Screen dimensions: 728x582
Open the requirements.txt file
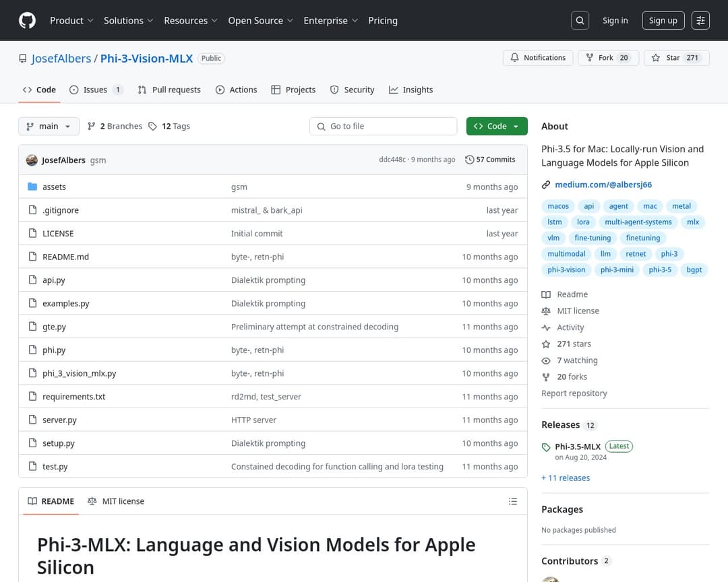coord(74,396)
